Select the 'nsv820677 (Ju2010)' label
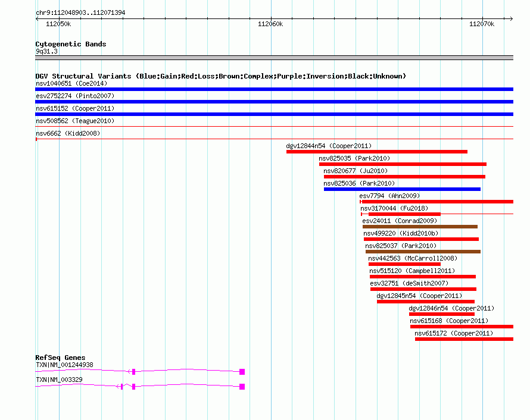 [x=356, y=171]
